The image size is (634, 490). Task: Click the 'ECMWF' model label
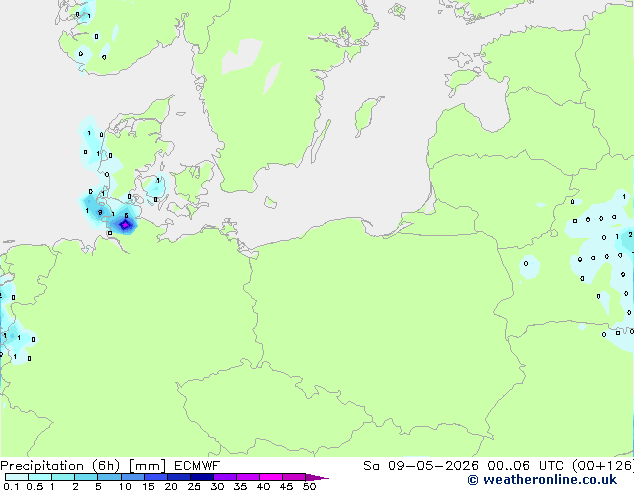coord(197,466)
